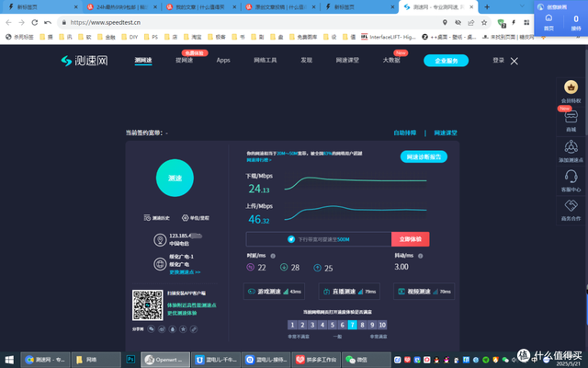The height and width of the screenshot is (368, 588).
Task: Open the crown membership icon in sidebar
Action: coord(571,87)
